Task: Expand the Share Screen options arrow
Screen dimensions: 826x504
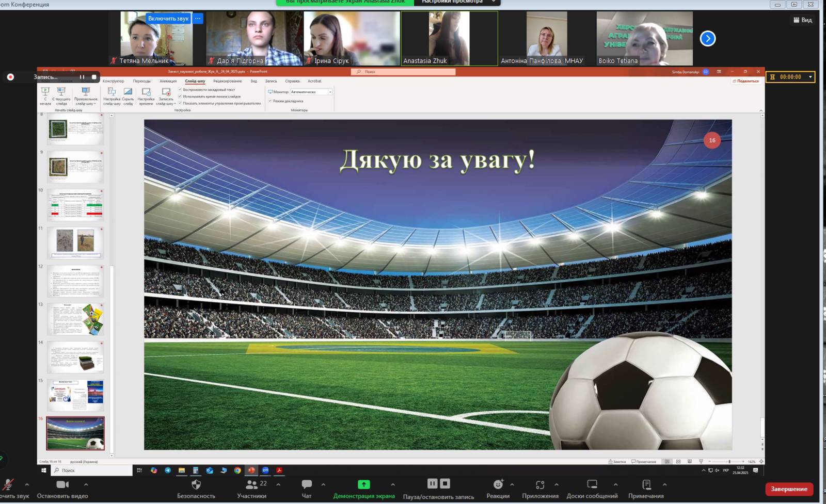Action: click(x=393, y=484)
